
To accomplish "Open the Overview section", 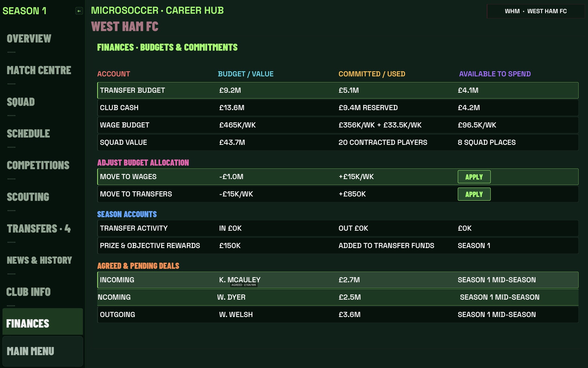I will [x=29, y=39].
